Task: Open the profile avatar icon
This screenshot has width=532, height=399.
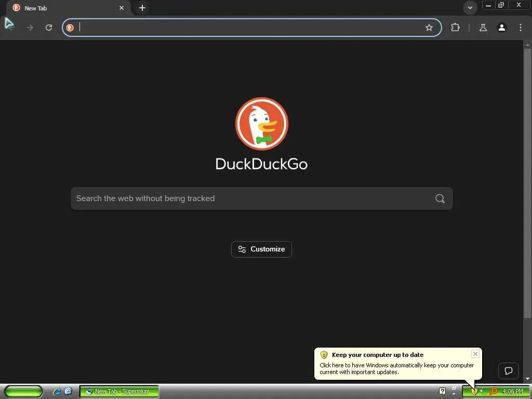Action: (502, 28)
